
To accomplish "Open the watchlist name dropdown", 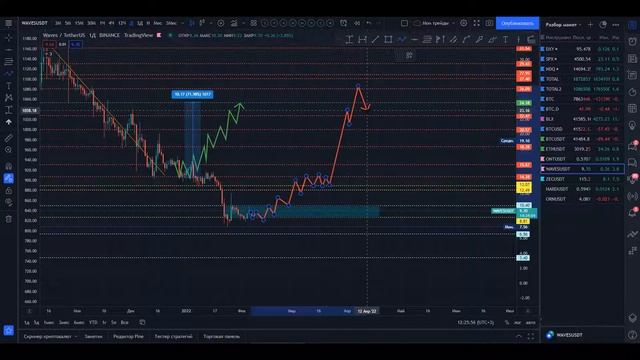I will pyautogui.click(x=563, y=25).
